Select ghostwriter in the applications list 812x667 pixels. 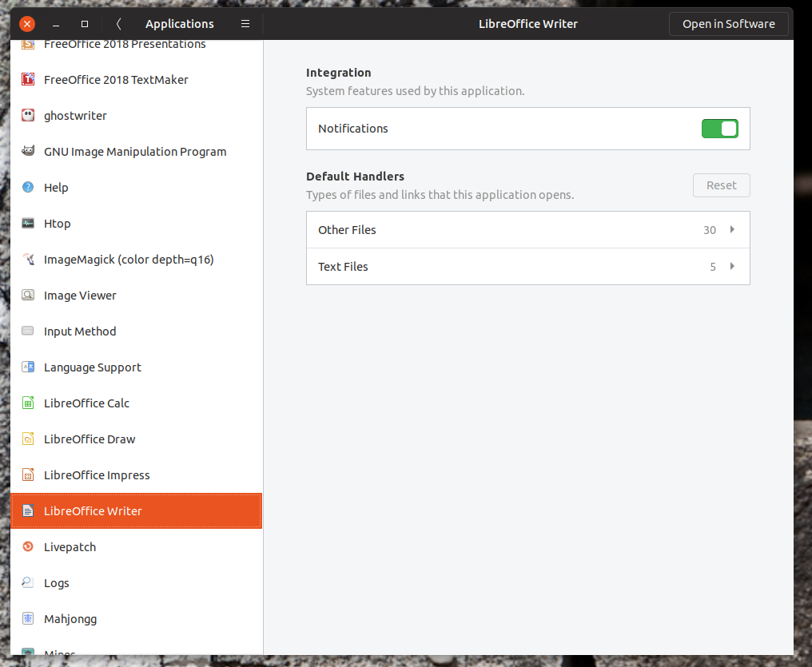point(136,115)
